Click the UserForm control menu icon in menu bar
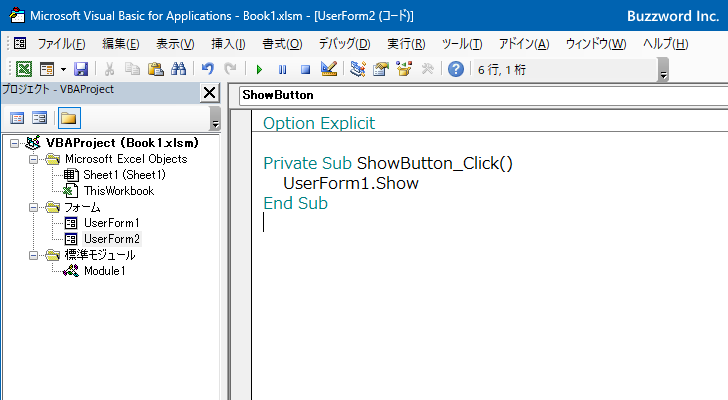 click(x=20, y=44)
